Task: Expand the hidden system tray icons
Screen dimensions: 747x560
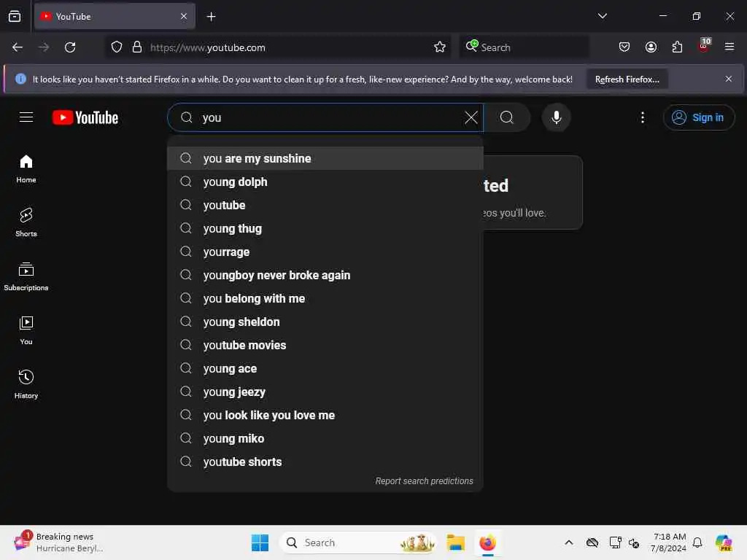Action: pyautogui.click(x=569, y=542)
